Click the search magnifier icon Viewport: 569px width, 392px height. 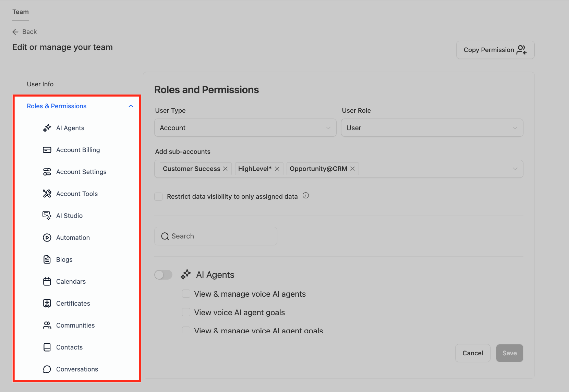point(165,236)
